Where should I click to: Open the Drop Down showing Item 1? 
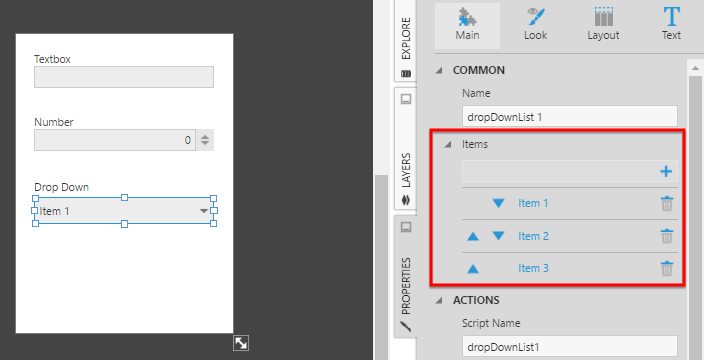tap(124, 211)
